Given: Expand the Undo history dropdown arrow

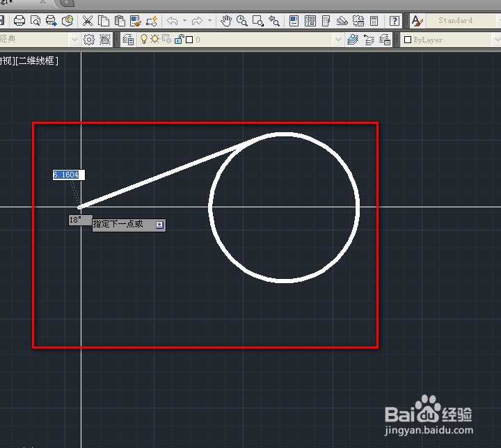Looking at the screenshot, I should 184,21.
